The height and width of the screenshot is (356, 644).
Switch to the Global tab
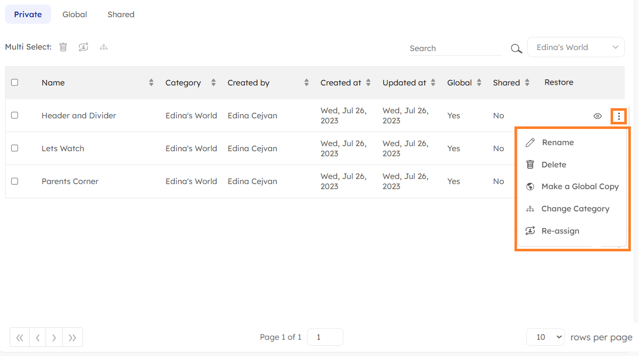click(x=75, y=15)
